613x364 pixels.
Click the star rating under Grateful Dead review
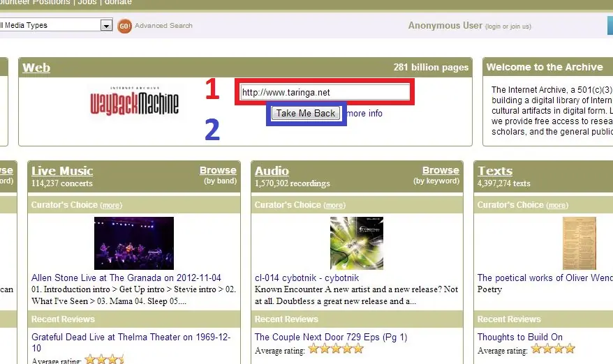105,359
